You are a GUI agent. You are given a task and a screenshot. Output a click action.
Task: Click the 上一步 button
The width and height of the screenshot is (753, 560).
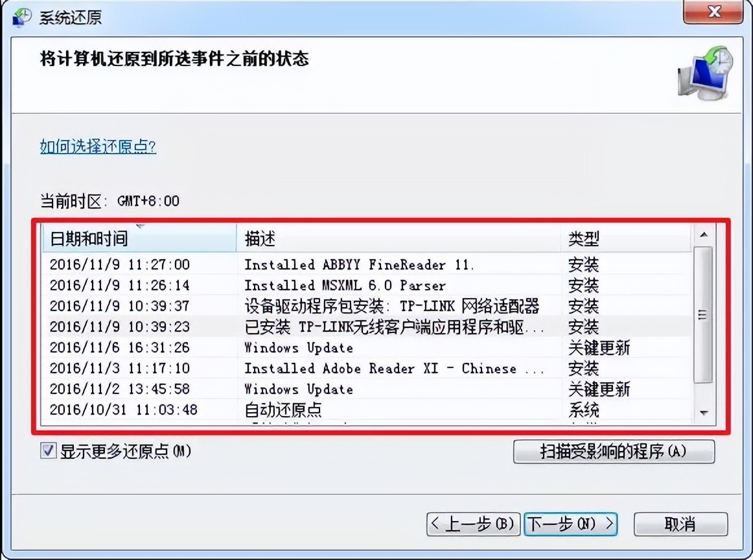point(472,524)
